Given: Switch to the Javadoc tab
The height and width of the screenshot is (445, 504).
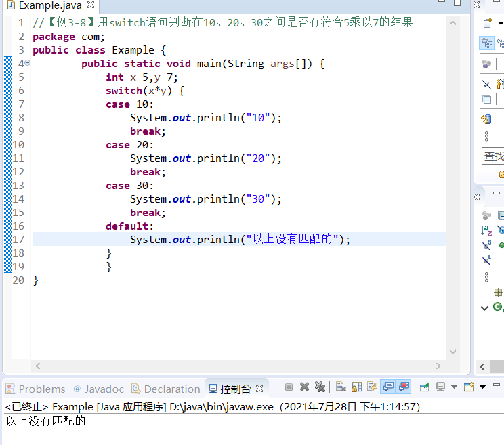Looking at the screenshot, I should pyautogui.click(x=98, y=389).
